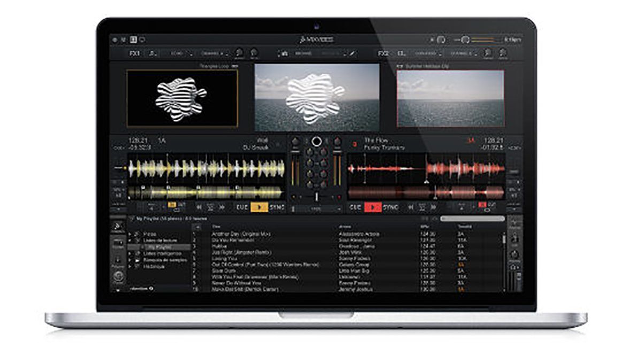Viewport: 644px width, 343px height.
Task: Click the pencil edit icon in the center toolbar
Action: [352, 53]
